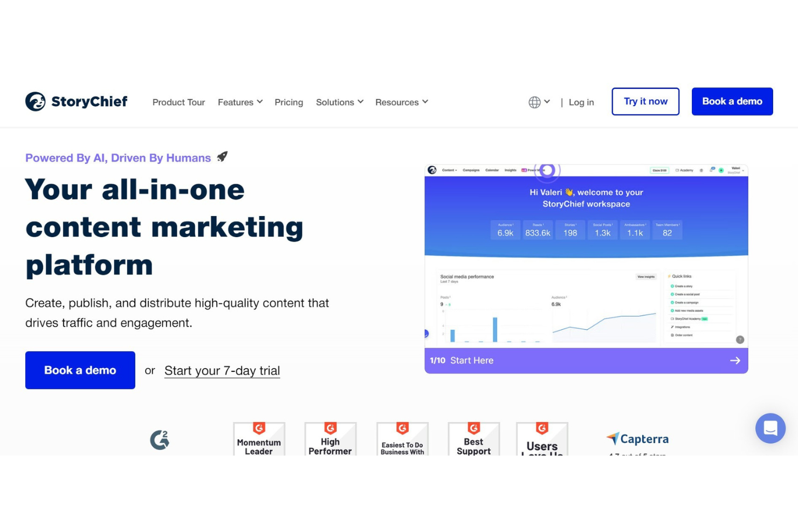
Task: Click Create a social post quick link
Action: tap(685, 294)
